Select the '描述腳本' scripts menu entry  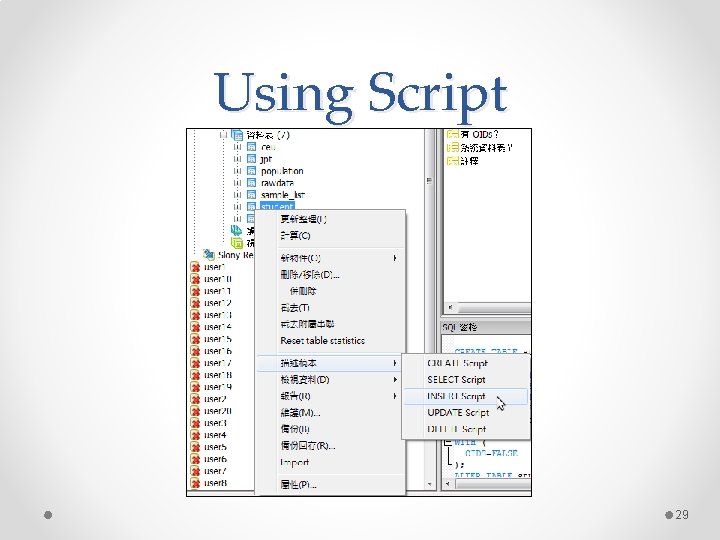330,363
